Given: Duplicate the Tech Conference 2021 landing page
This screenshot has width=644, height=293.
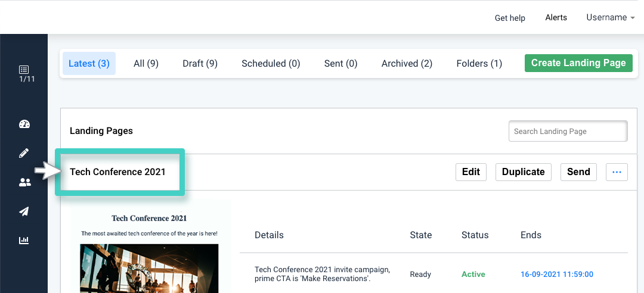Looking at the screenshot, I should [524, 172].
